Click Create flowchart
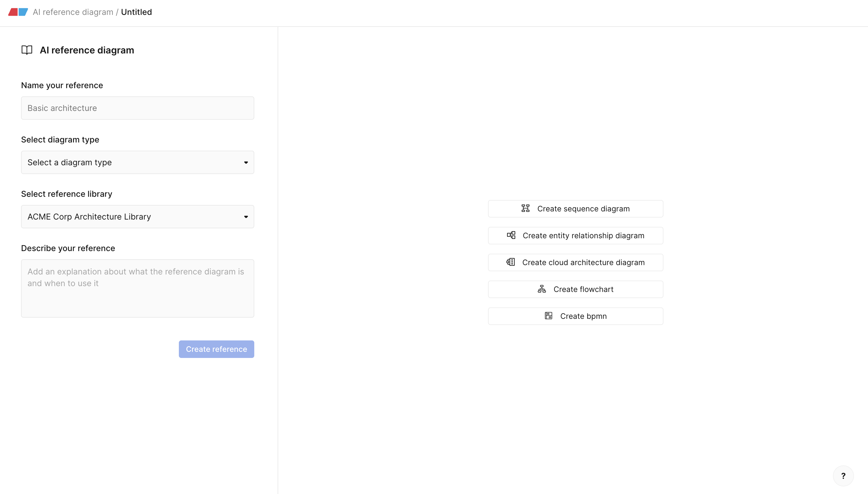Image resolution: width=868 pixels, height=494 pixels. 575,289
